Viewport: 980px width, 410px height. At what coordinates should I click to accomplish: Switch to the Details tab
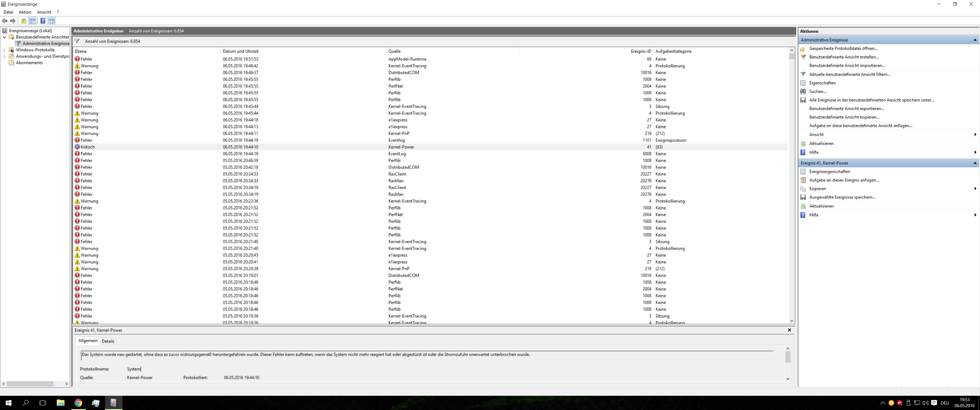pyautogui.click(x=108, y=341)
